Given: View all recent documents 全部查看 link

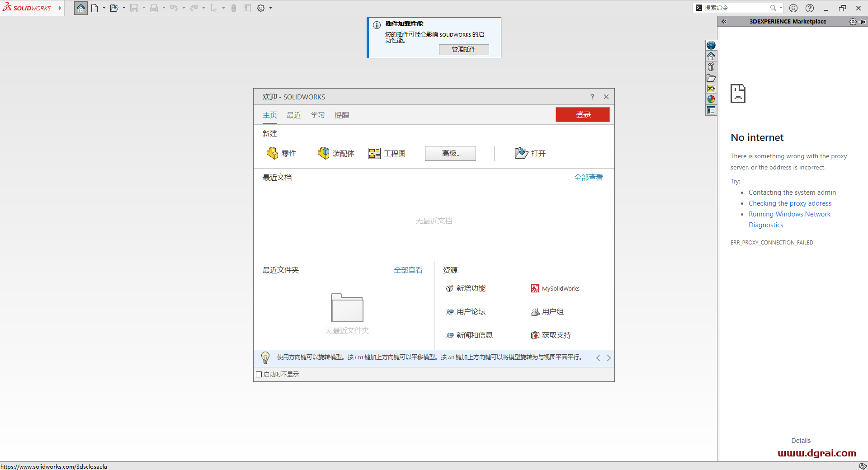Looking at the screenshot, I should tap(589, 178).
